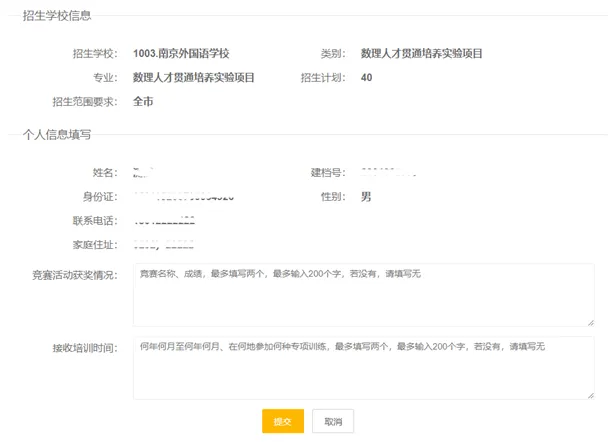Focus the 竞赛活动获奖情况 text area
Viewport: 608px width, 442px height.
[364, 295]
